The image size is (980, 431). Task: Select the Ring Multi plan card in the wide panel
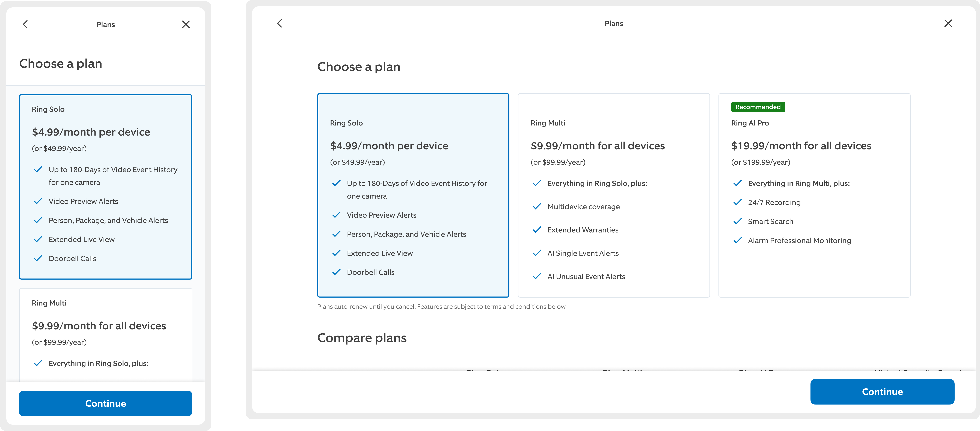tap(614, 195)
